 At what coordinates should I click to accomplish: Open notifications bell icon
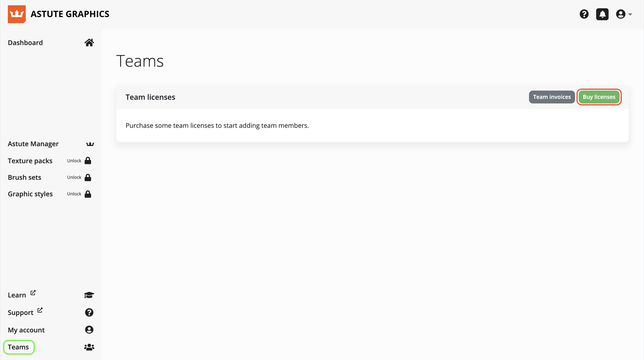point(602,14)
